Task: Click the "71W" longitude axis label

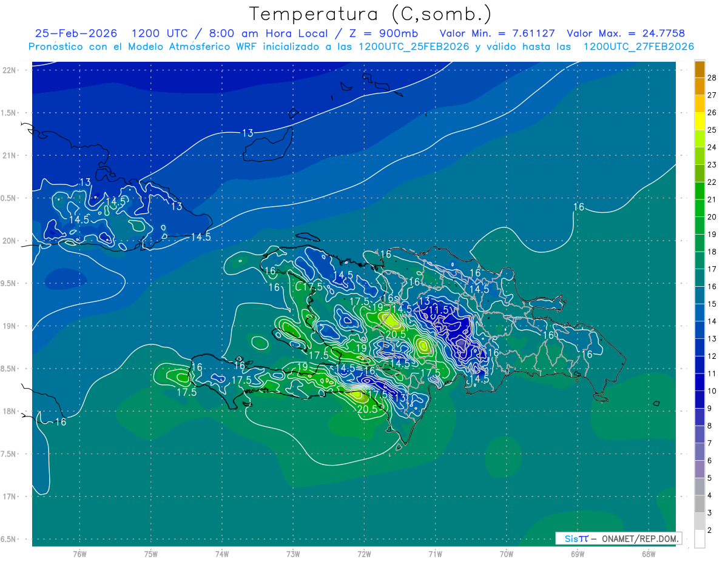Action: point(435,554)
